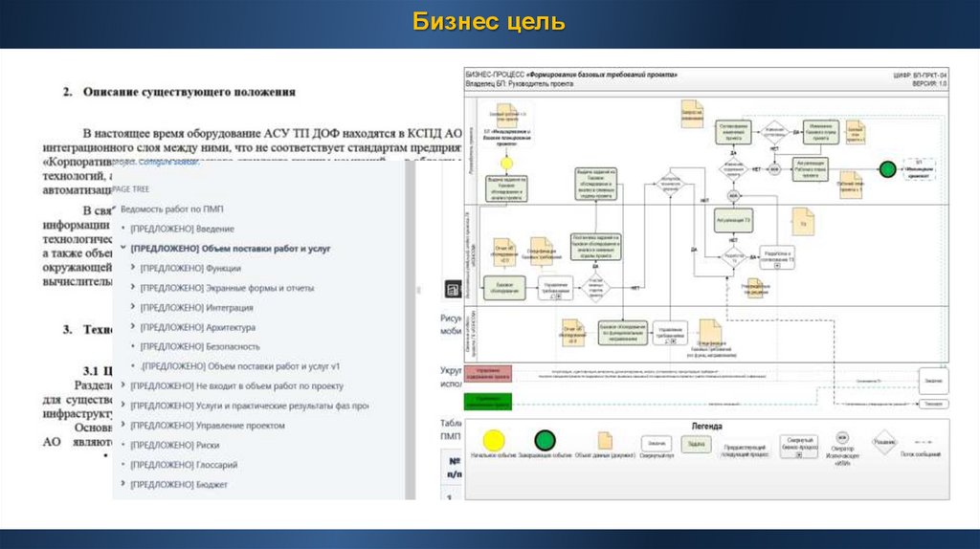Open the 'Глоссарий' page link
Screen dimensions: 980x549
tap(184, 465)
